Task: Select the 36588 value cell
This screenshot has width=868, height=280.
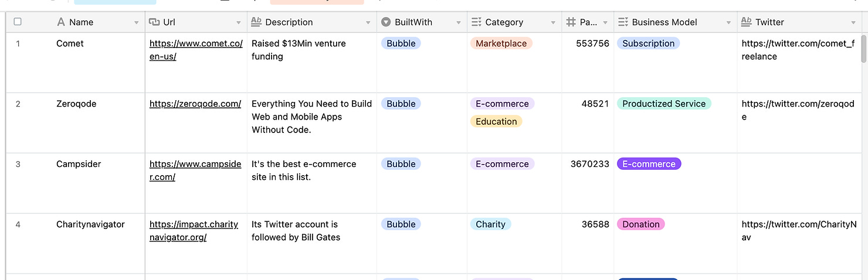Action: click(x=588, y=244)
